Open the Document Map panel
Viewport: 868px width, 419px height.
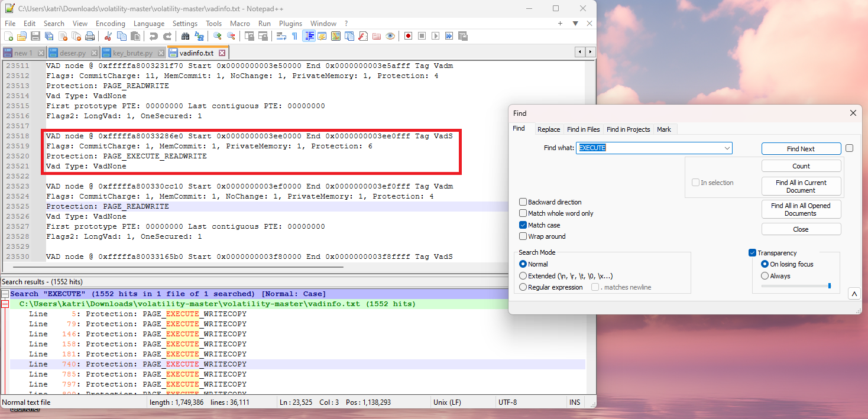pyautogui.click(x=335, y=36)
